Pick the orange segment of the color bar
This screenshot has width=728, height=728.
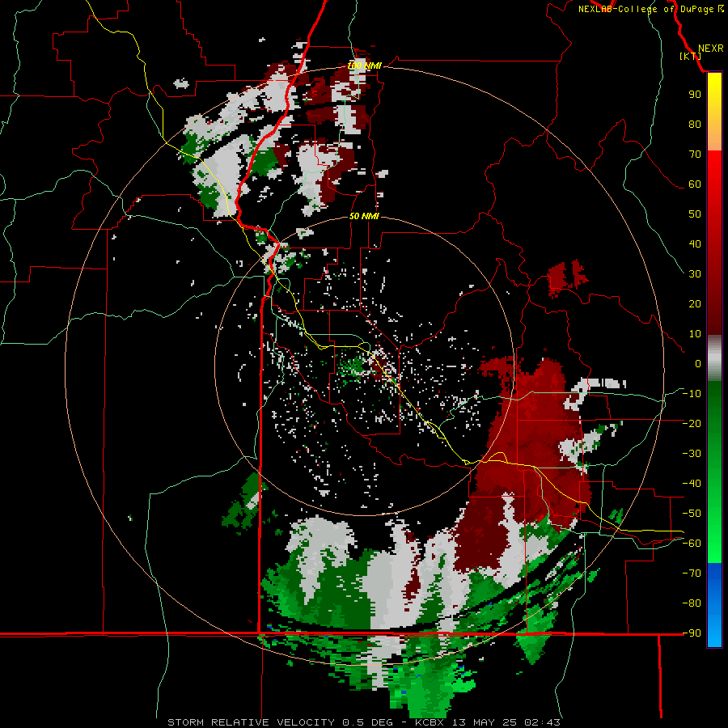714,138
